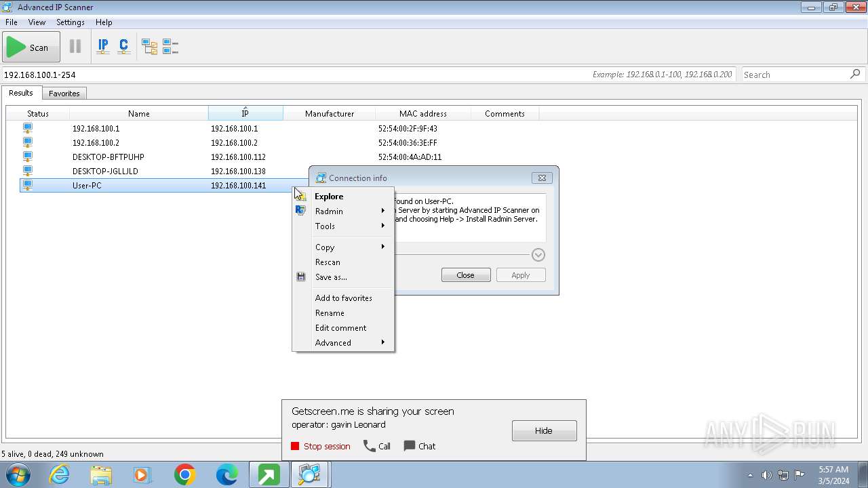Open the Help menu

click(x=104, y=22)
